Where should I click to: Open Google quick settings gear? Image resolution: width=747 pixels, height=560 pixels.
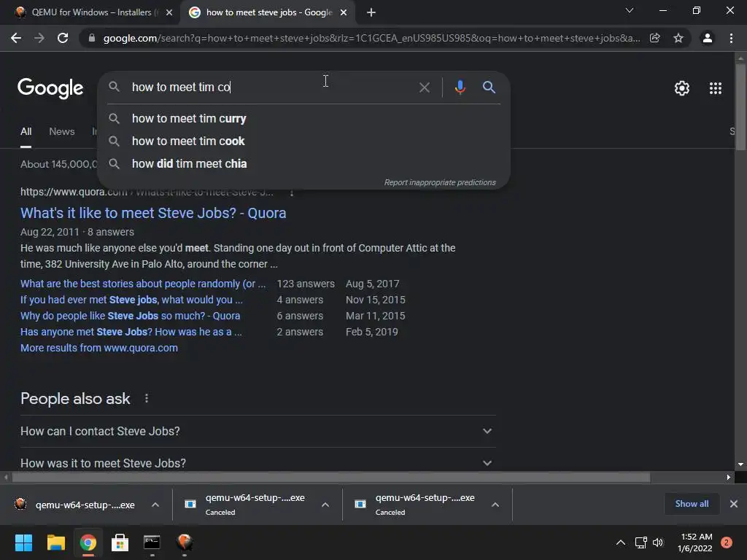click(682, 88)
